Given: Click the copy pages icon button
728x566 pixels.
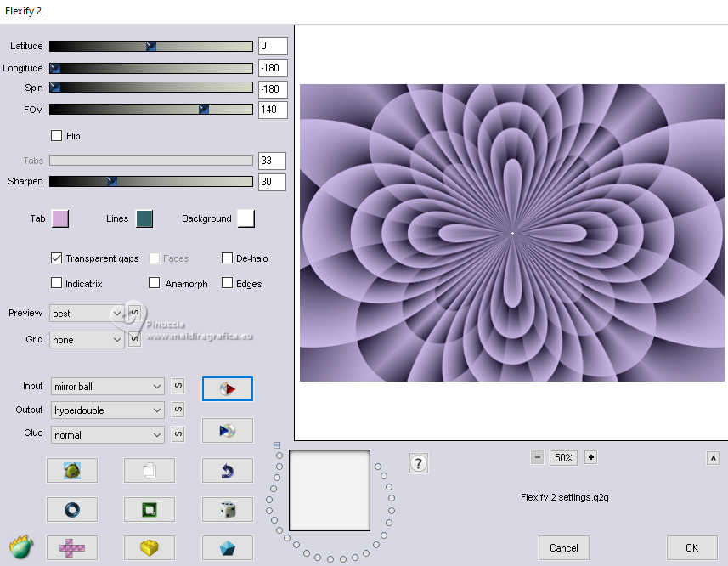Looking at the screenshot, I should [x=149, y=471].
